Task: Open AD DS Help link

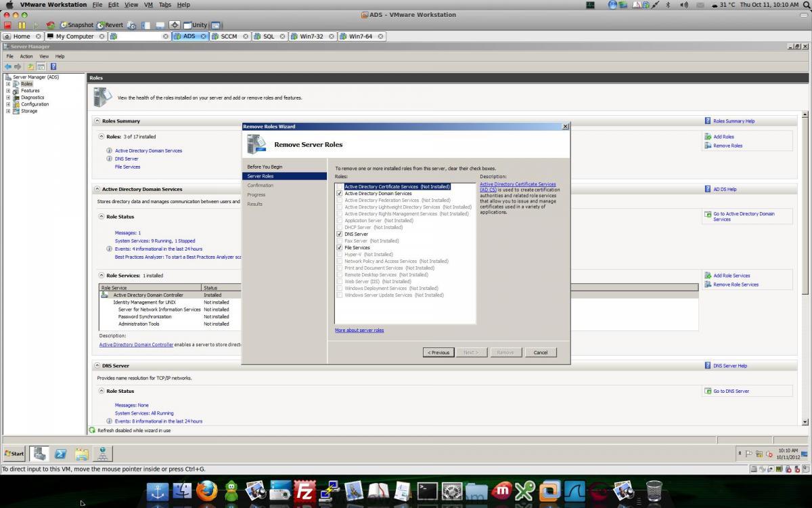Action: tap(725, 190)
